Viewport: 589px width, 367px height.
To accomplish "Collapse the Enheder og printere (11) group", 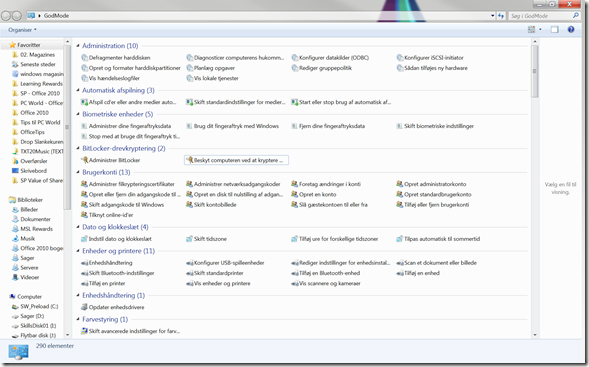I will click(x=78, y=251).
